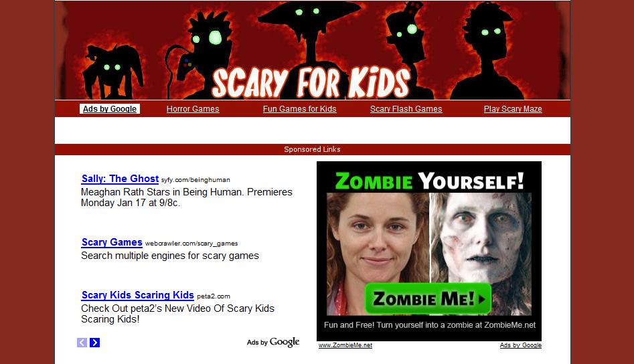The height and width of the screenshot is (364, 634).
Task: Open Fun Games for Kids link
Action: (x=300, y=109)
